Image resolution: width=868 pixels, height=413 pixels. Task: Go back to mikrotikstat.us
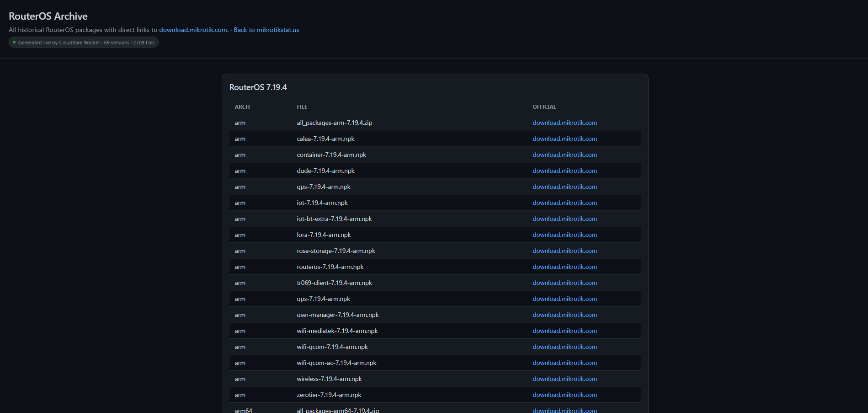pyautogui.click(x=266, y=30)
